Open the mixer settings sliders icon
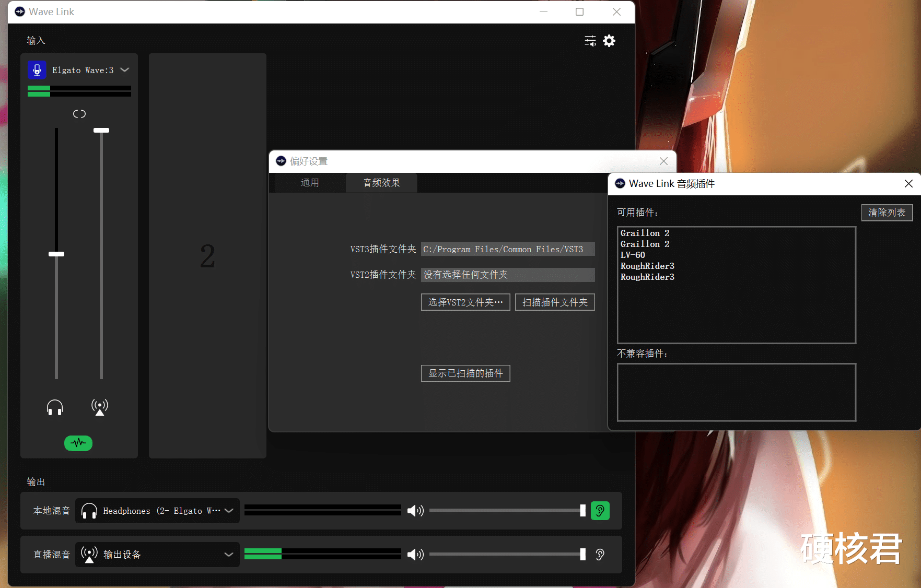 [590, 41]
